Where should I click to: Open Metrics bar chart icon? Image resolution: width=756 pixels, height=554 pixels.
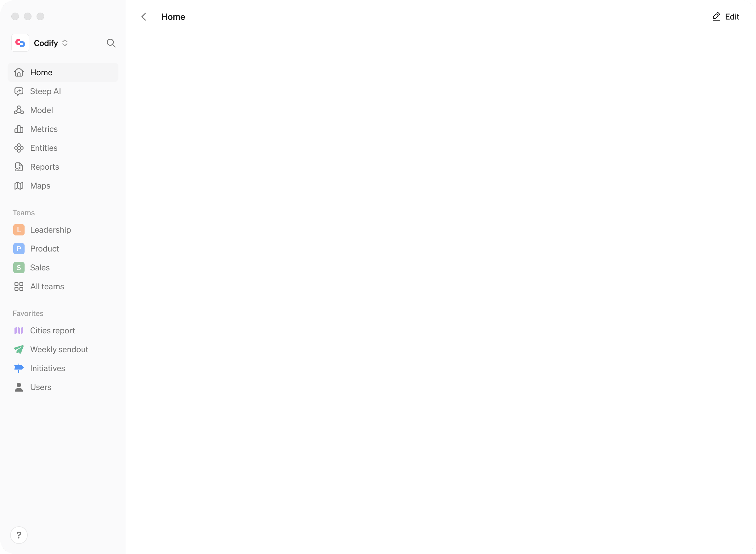point(19,129)
